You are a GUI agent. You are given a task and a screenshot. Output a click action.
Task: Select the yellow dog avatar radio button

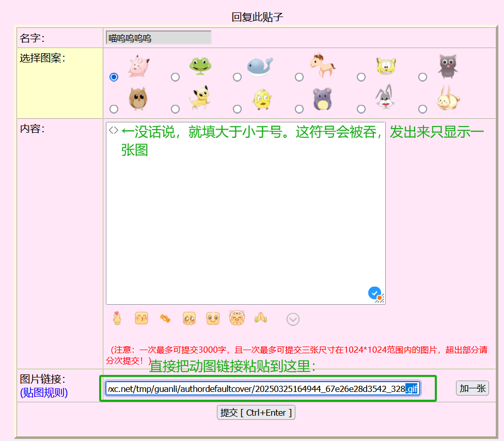[175, 109]
